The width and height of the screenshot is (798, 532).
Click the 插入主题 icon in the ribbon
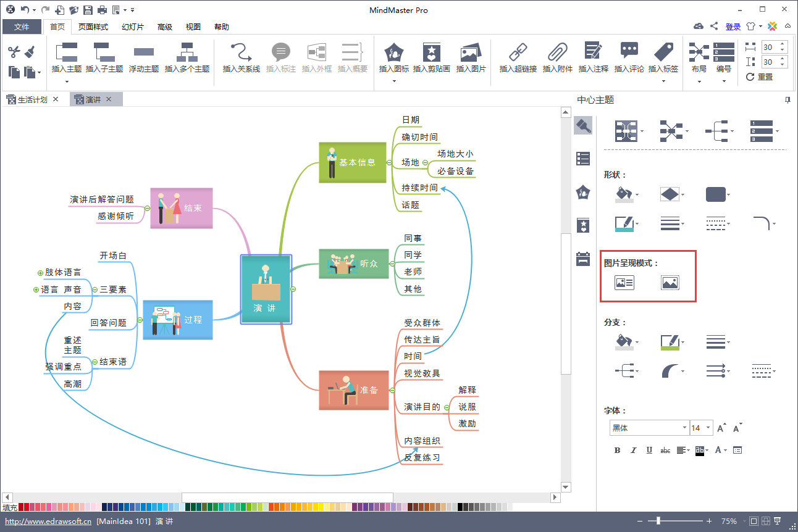pyautogui.click(x=67, y=52)
